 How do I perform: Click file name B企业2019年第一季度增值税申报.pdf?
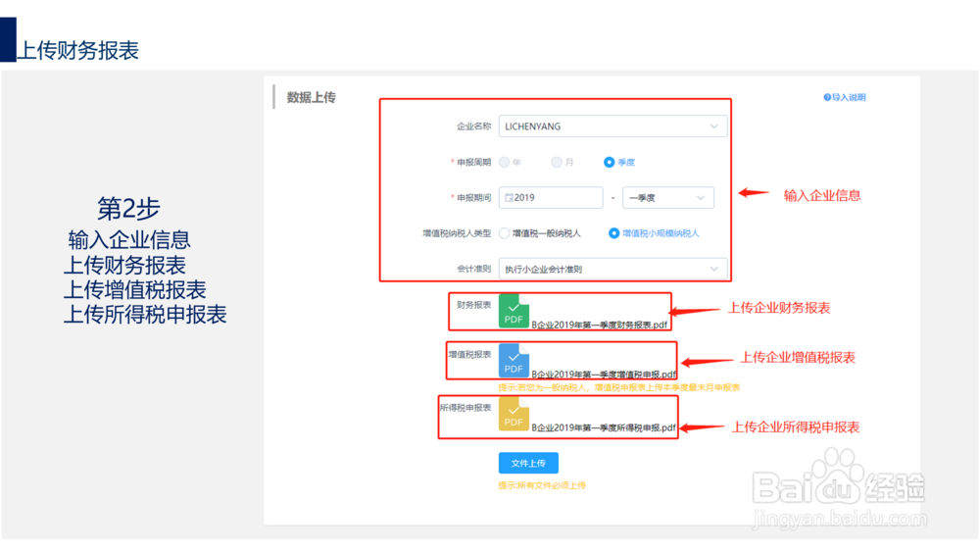[x=604, y=374]
